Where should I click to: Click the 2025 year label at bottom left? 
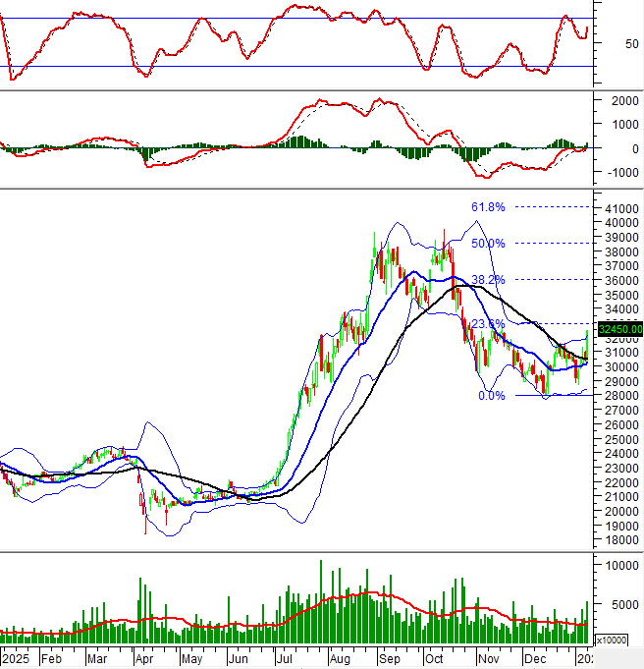(x=17, y=661)
